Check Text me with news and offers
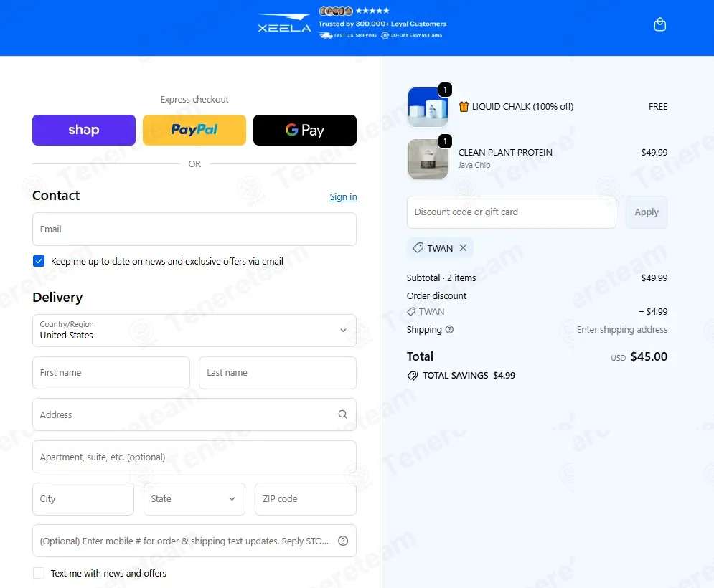714x588 pixels. pos(39,573)
